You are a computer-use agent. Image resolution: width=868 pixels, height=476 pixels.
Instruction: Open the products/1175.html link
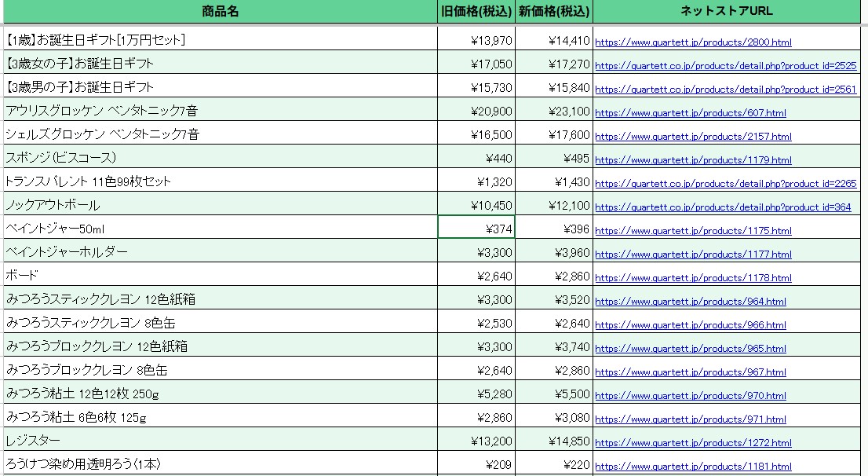point(693,230)
